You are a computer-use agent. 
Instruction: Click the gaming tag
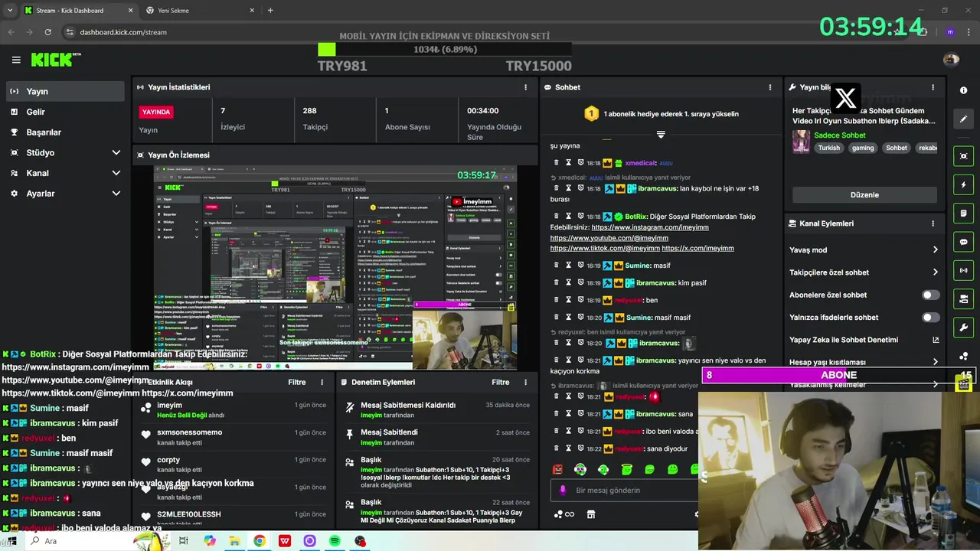[863, 148]
